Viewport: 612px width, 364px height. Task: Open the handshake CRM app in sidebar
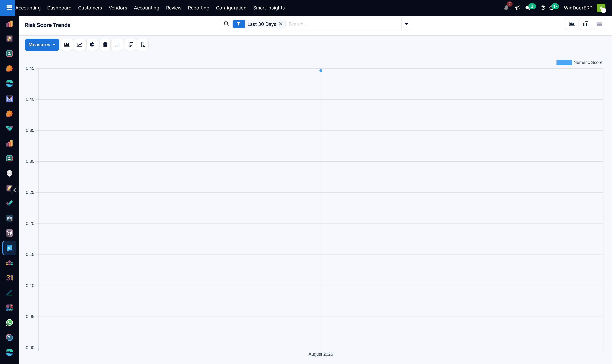coord(9,128)
